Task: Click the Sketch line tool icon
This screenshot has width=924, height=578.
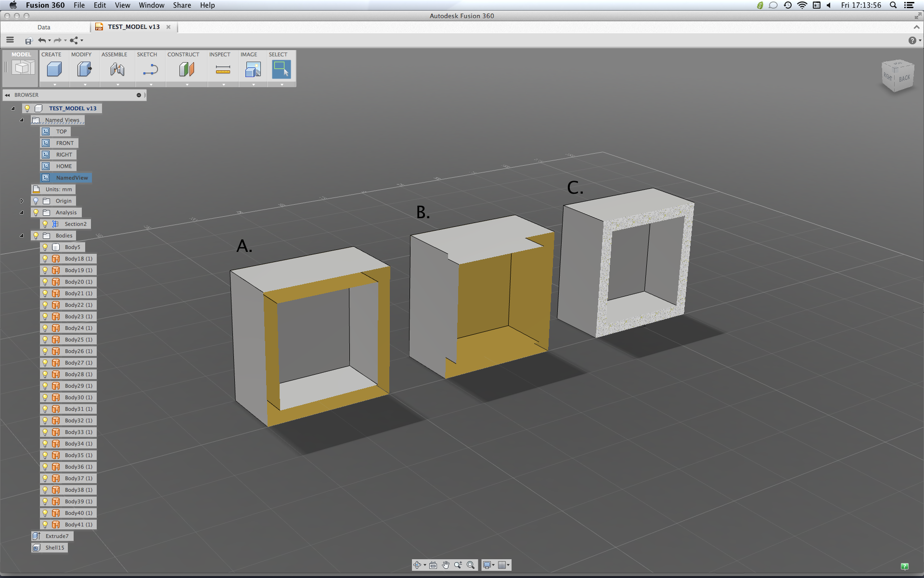Action: (150, 69)
